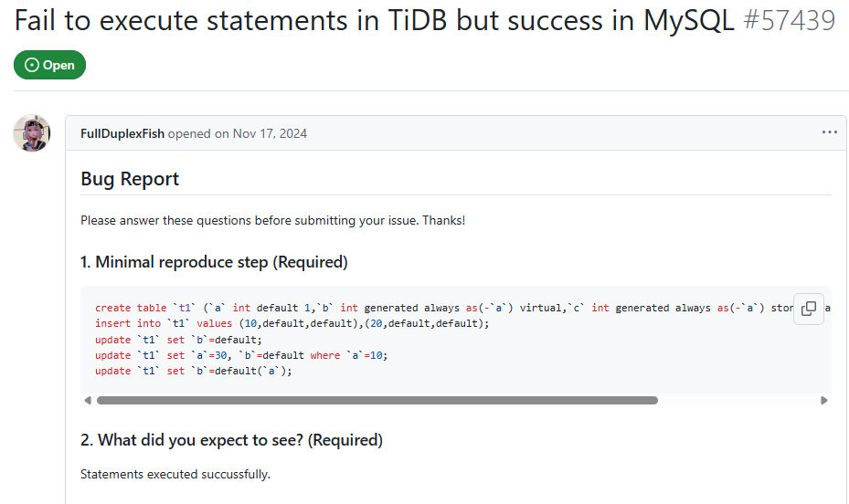Screen dimensions: 849x504
Task: Click 'Minimal reproduce step (Required)' heading
Action: click(214, 262)
